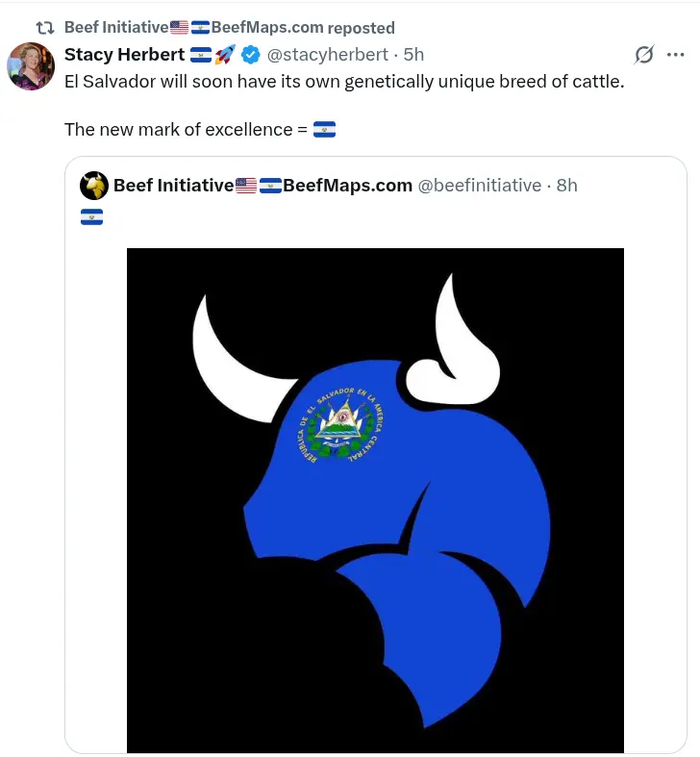Open the 8h timestamp of the quoted post
This screenshot has width=700, height=757.
566,185
